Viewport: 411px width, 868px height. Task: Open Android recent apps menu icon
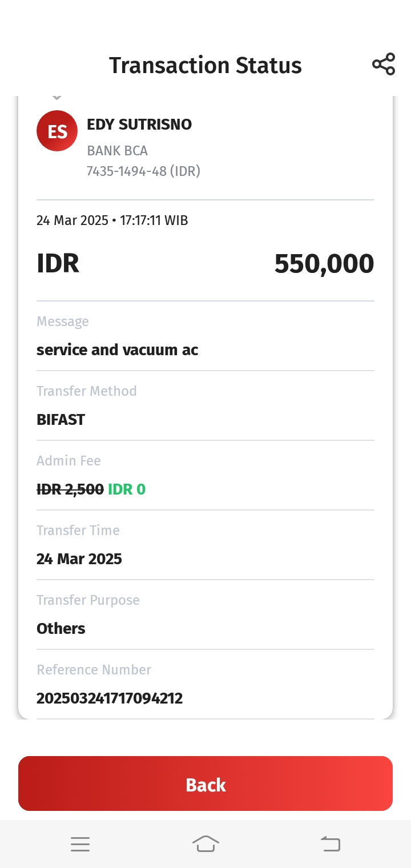pyautogui.click(x=80, y=844)
